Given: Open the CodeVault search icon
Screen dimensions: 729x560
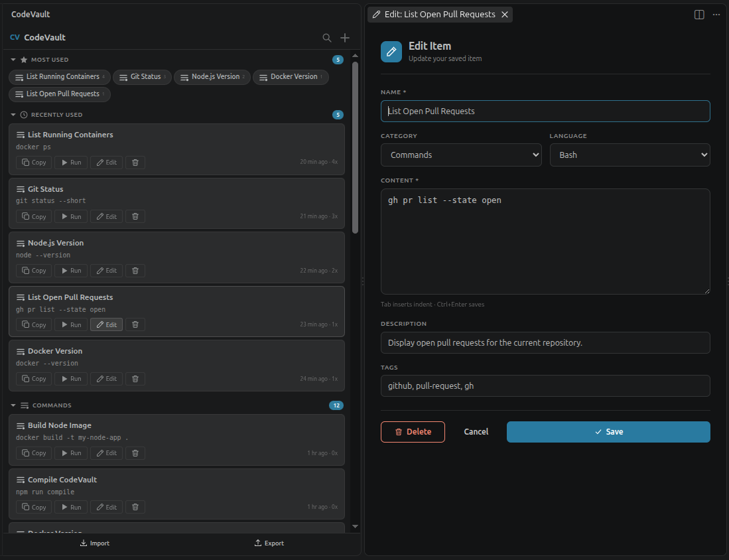Looking at the screenshot, I should [x=327, y=38].
